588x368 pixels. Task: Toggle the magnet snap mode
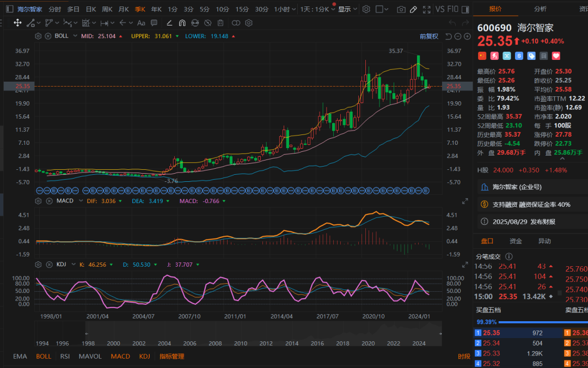coord(182,23)
